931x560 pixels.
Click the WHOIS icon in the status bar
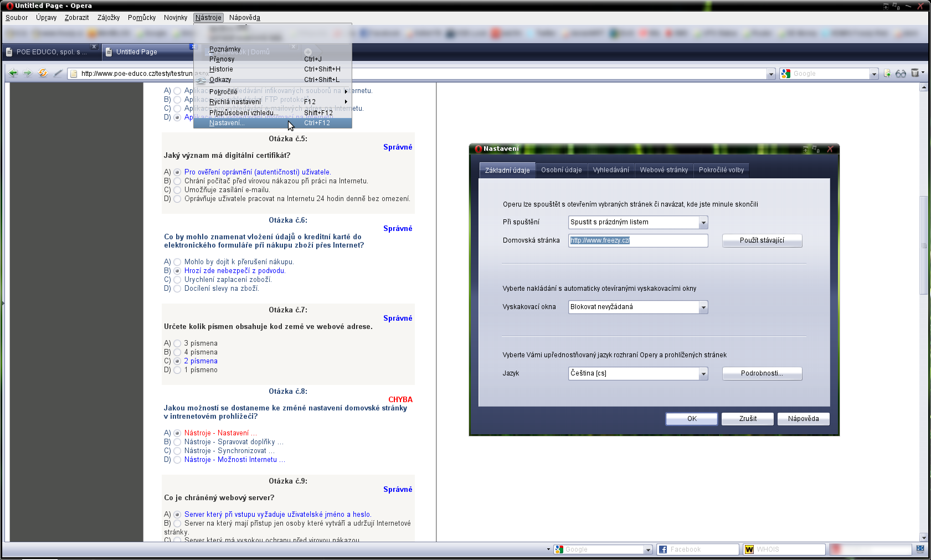click(749, 549)
